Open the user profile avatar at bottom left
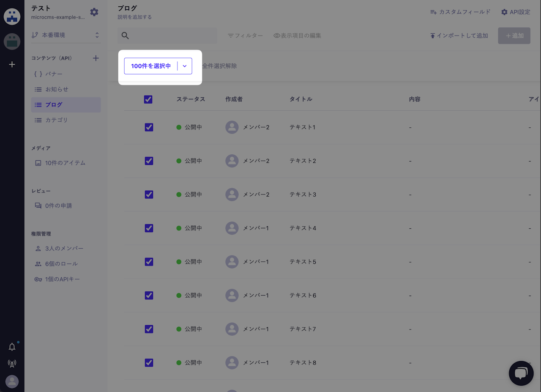Viewport: 541px width, 392px height. (12, 381)
